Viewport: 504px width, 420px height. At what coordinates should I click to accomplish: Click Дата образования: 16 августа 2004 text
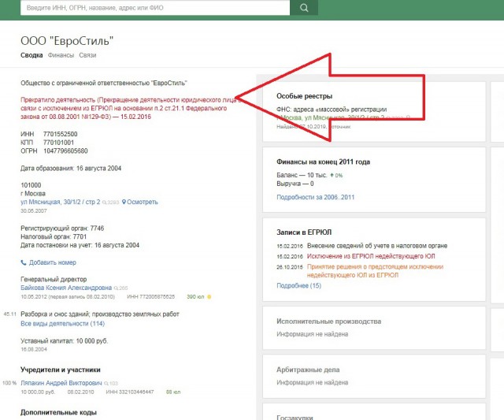tap(71, 168)
